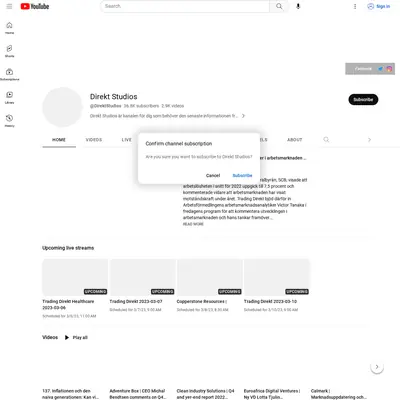Click READ MORE under video description
This screenshot has height=400, width=400.
pos(193,224)
